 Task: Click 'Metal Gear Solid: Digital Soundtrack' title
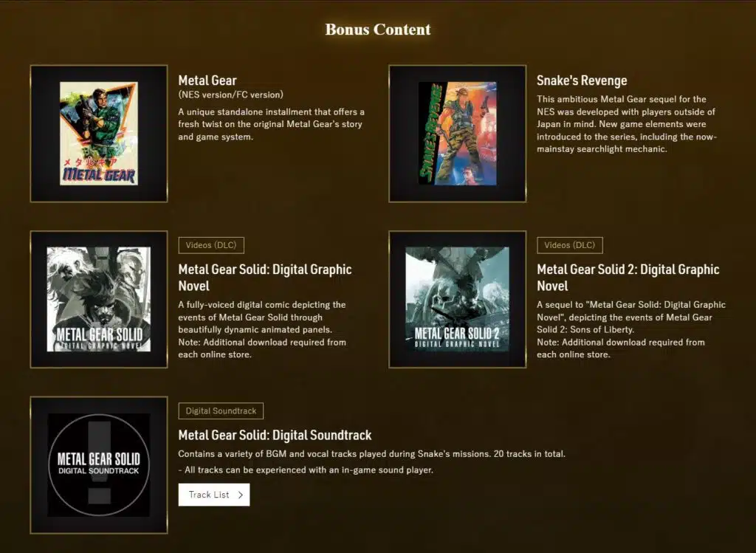click(x=275, y=436)
